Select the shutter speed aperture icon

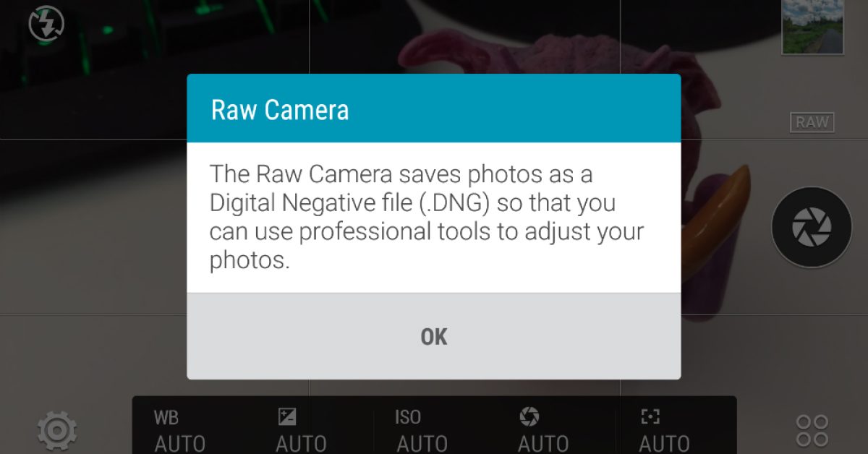[x=529, y=416]
